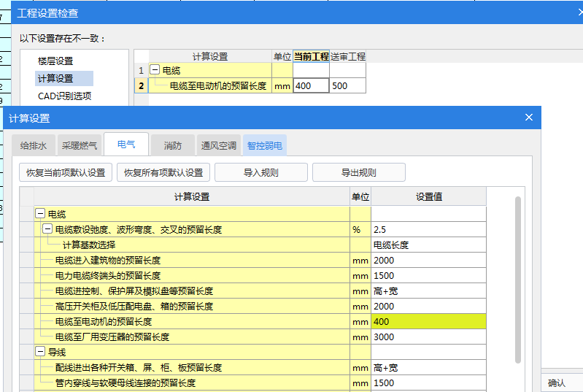This screenshot has width=583, height=392.
Task: Click the 确认 button
Action: [556, 383]
